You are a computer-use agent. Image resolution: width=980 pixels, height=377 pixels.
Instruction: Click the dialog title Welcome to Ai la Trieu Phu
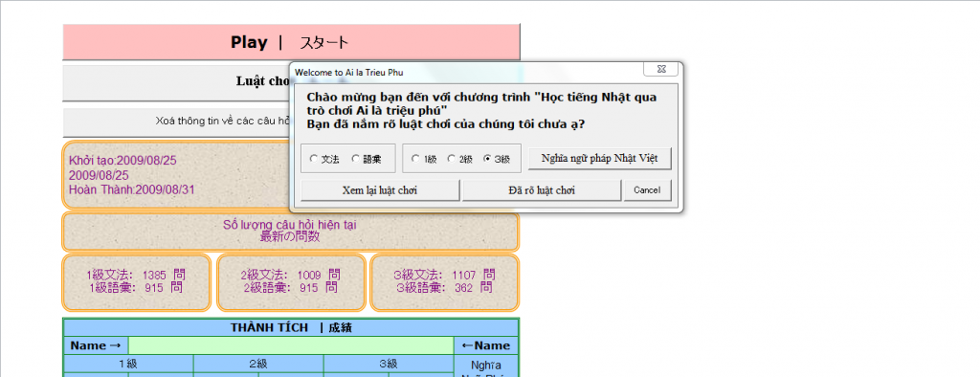tap(348, 73)
